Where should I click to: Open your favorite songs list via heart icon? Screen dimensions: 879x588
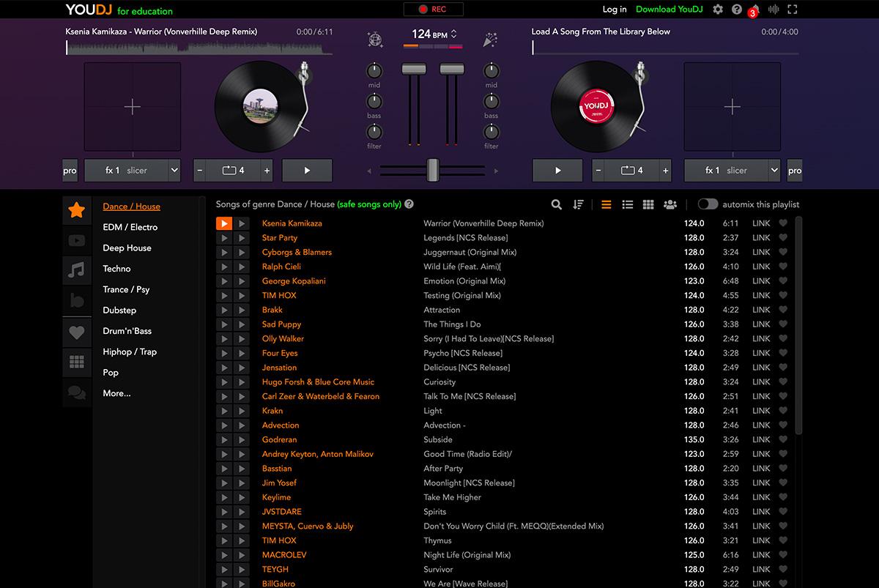click(x=76, y=332)
